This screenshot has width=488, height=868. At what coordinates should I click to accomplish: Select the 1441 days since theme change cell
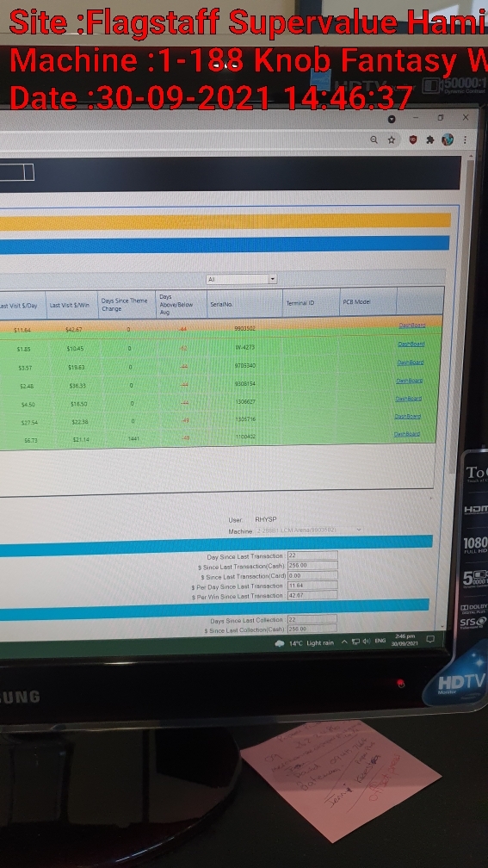point(133,439)
